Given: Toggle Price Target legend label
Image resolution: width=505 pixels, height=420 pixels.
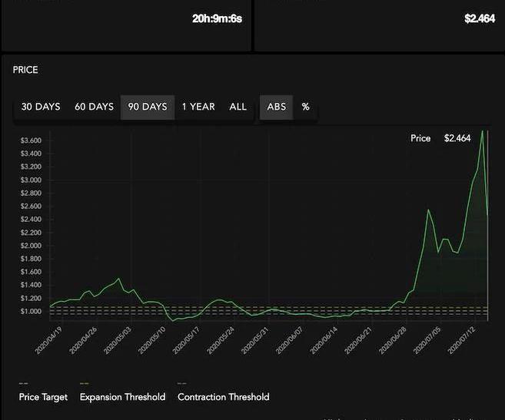Looking at the screenshot, I should [43, 397].
